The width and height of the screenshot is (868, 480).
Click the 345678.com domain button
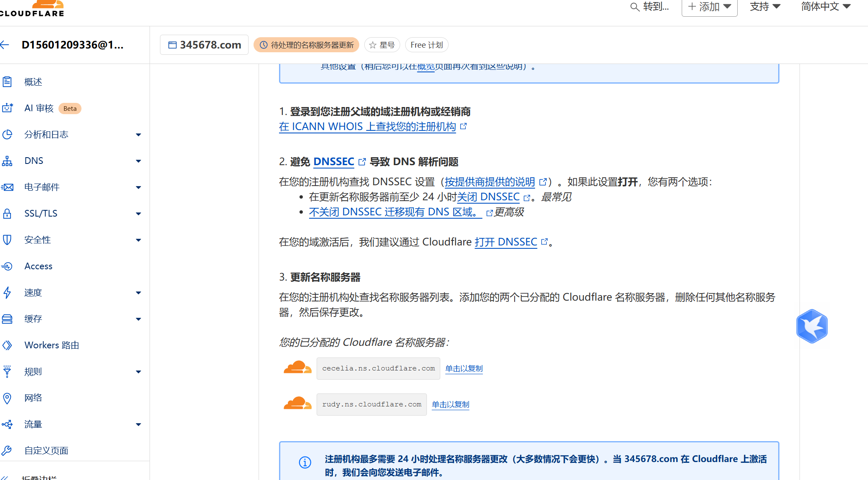[204, 45]
